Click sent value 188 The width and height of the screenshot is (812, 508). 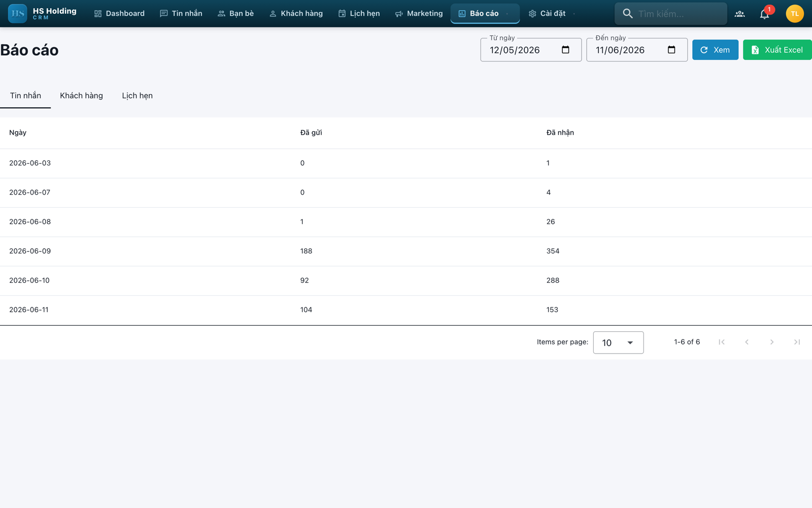(306, 251)
